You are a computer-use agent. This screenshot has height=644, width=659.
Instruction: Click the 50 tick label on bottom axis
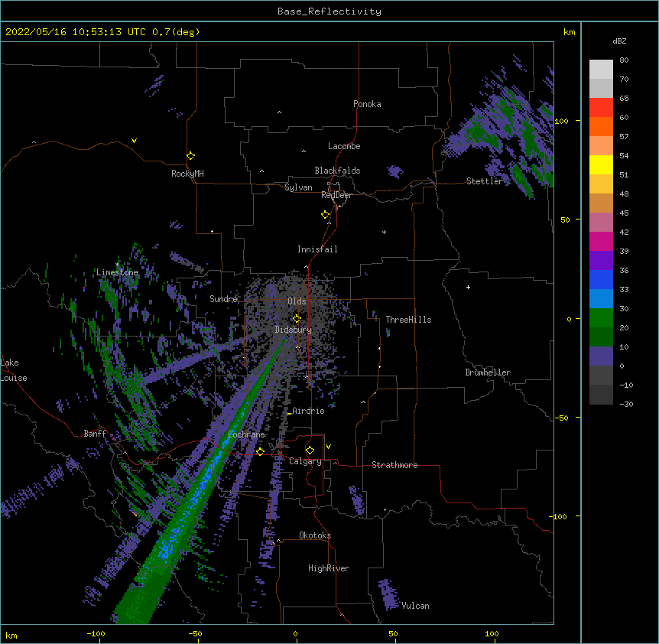click(394, 633)
